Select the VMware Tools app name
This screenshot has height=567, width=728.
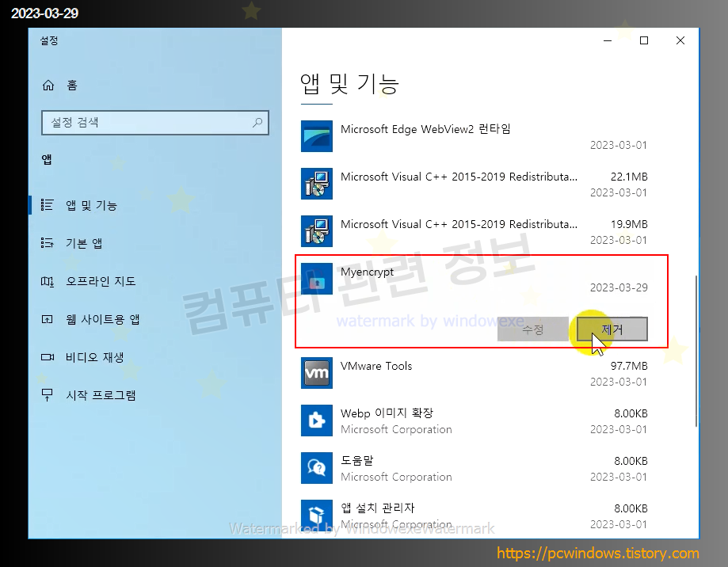376,366
